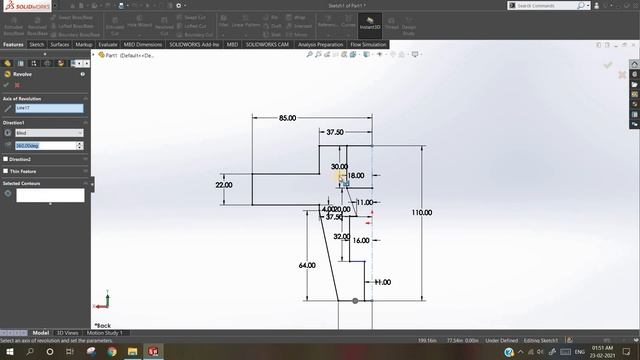Viewport: 640px width, 360px height.
Task: Click Zoom to Area icon in view toolbar
Action: click(x=318, y=54)
